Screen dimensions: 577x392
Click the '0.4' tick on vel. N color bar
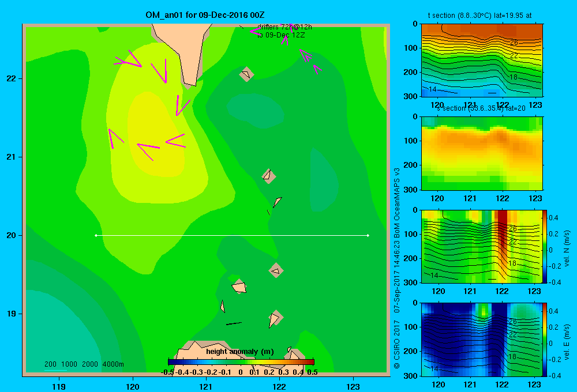coord(553,218)
